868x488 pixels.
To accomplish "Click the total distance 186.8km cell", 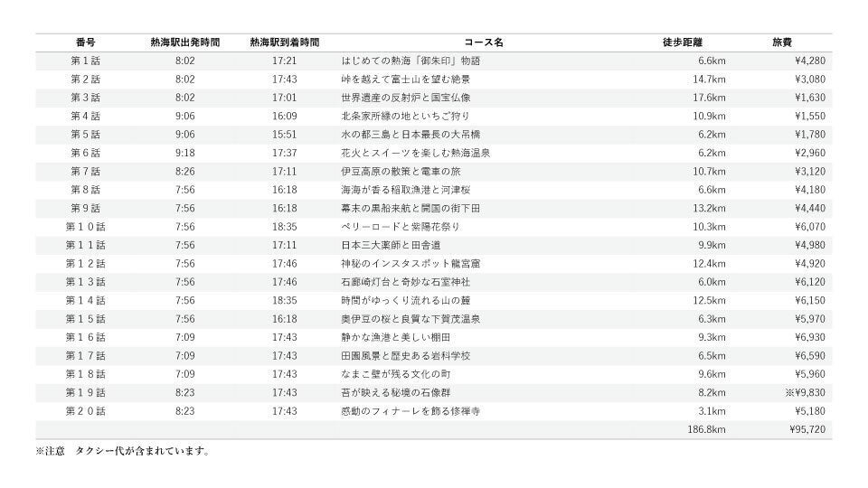I will 706,429.
